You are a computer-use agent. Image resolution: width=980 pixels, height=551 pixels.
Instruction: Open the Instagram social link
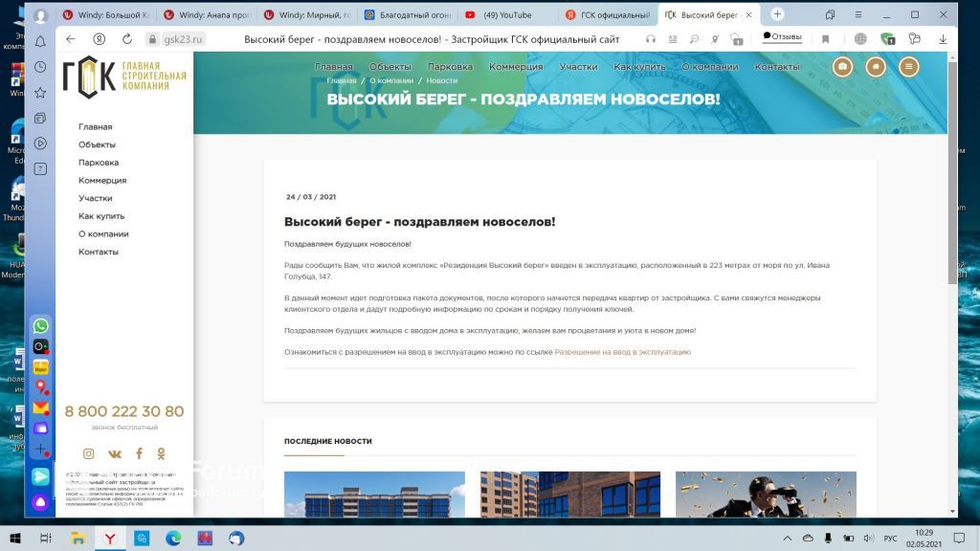(89, 453)
